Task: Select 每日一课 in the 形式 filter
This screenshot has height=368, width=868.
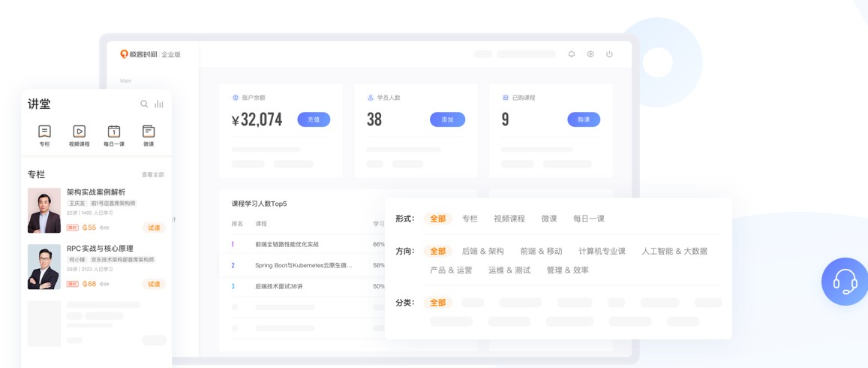Action: coord(589,219)
